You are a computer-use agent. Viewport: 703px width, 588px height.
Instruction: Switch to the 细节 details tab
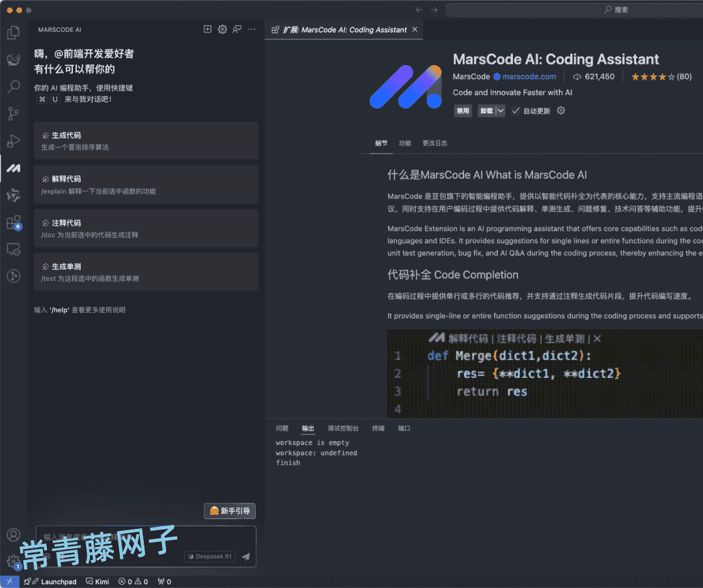click(x=381, y=143)
